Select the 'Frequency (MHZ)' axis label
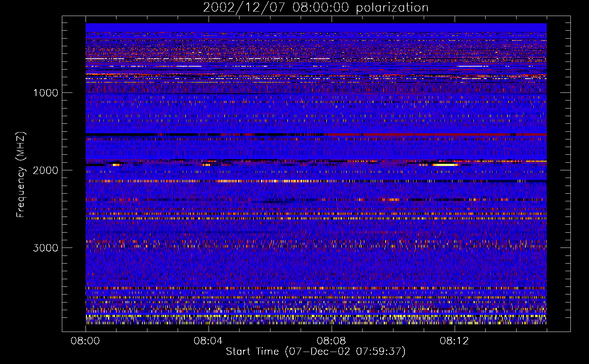The width and height of the screenshot is (589, 364). coord(21,174)
